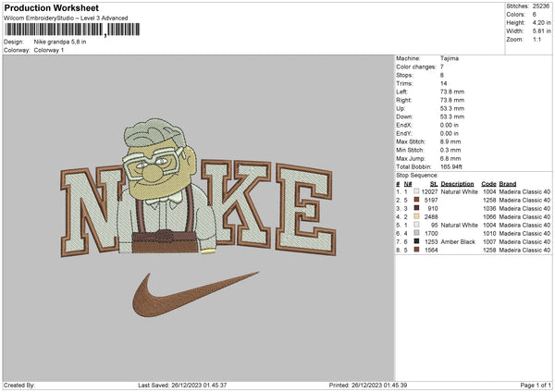Viewport: 555px width, 392px height.
Task: Select thread code 1066 in row 4
Action: [x=489, y=216]
